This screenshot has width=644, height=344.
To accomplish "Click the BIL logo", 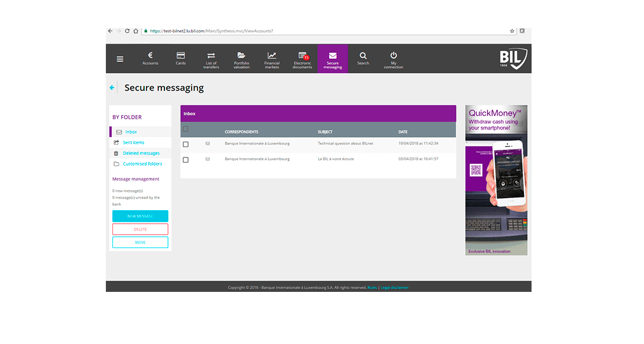I will pos(513,59).
